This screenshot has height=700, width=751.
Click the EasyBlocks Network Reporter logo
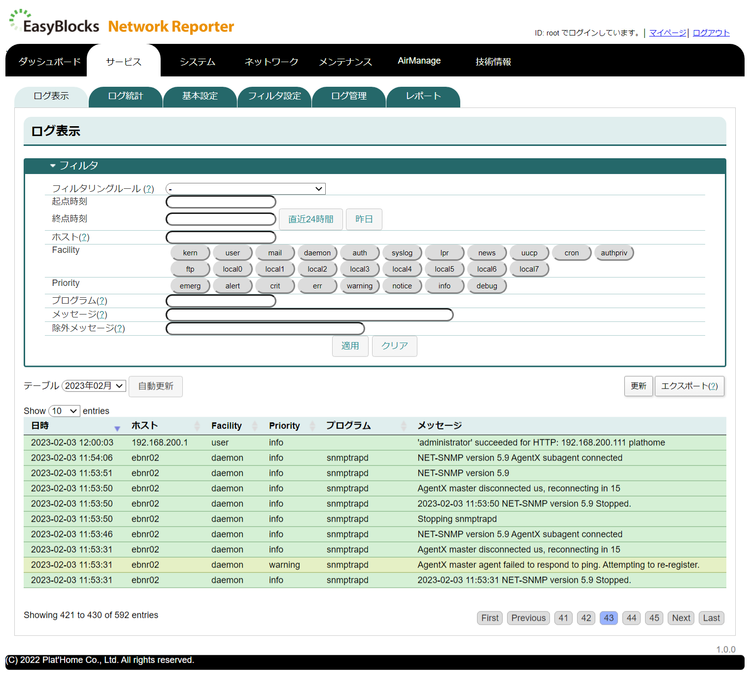[x=122, y=23]
